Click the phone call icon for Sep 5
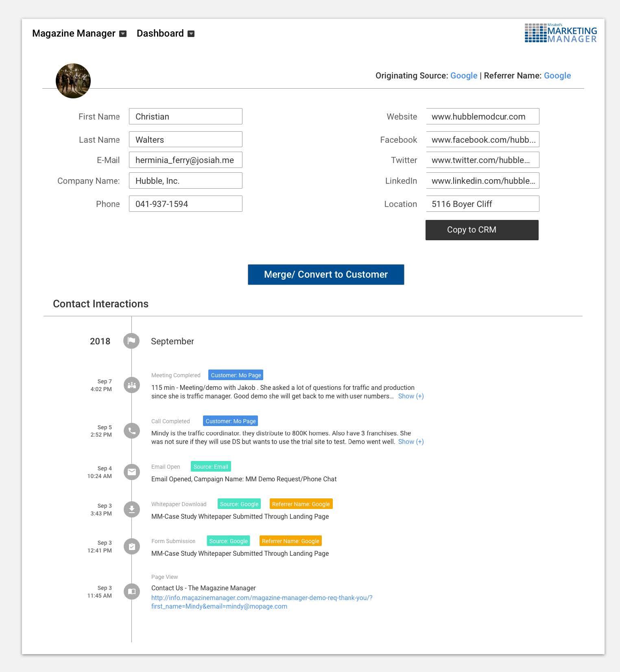The width and height of the screenshot is (620, 672). pos(131,431)
